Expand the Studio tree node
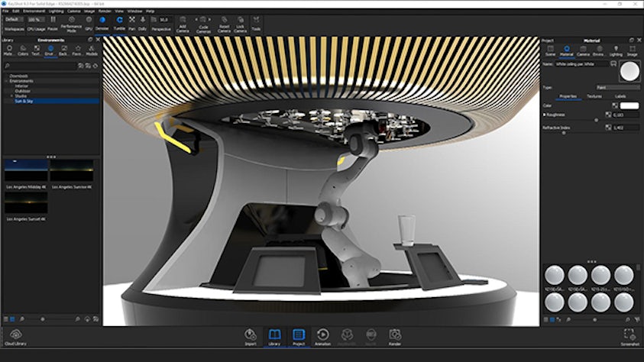This screenshot has height=362, width=644. 11,96
